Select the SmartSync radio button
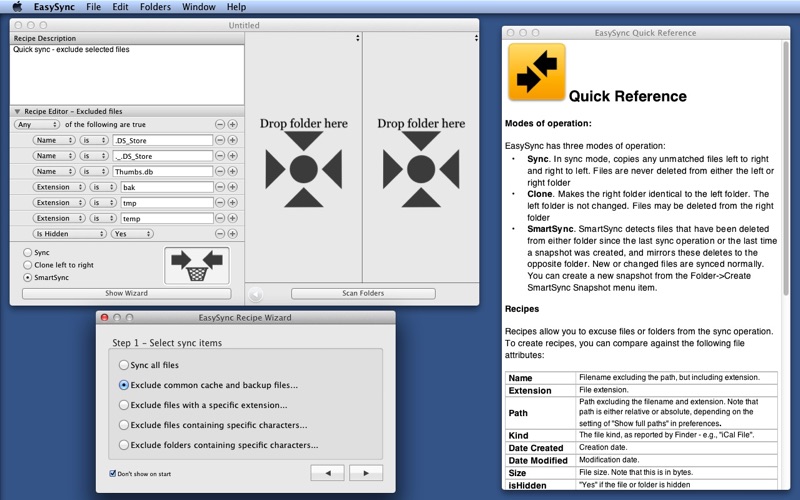The image size is (800, 500). 28,278
